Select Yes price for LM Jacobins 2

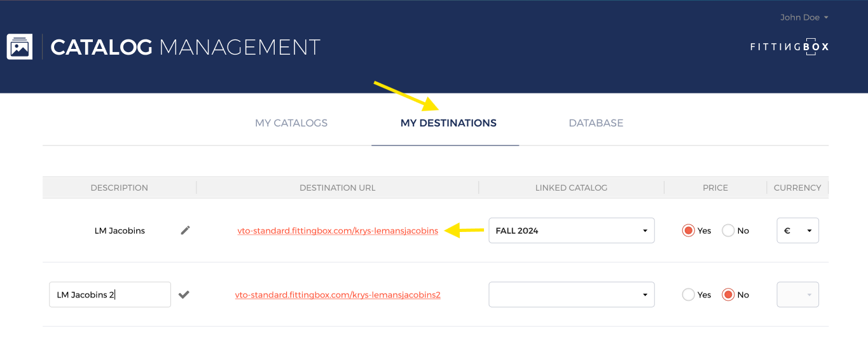[x=688, y=295]
